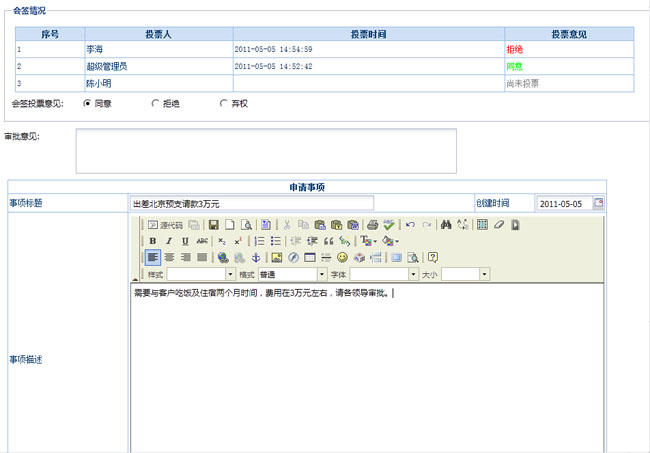Insert a horizontal line
Screen dimensions: 650x453
click(x=326, y=257)
